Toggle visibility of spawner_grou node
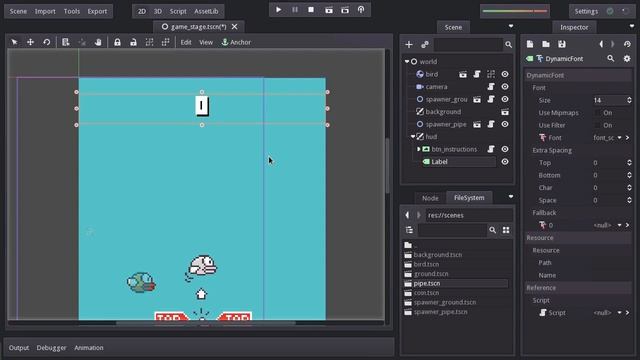 click(505, 99)
